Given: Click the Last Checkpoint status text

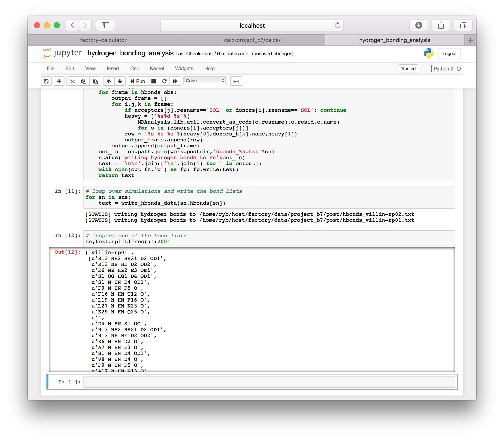Looking at the screenshot, I should [212, 54].
